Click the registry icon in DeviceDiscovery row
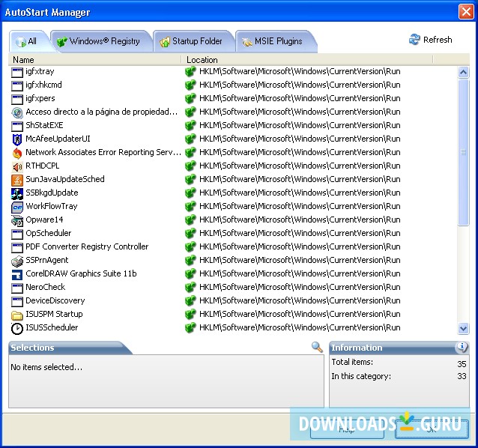The image size is (478, 448). pos(190,300)
